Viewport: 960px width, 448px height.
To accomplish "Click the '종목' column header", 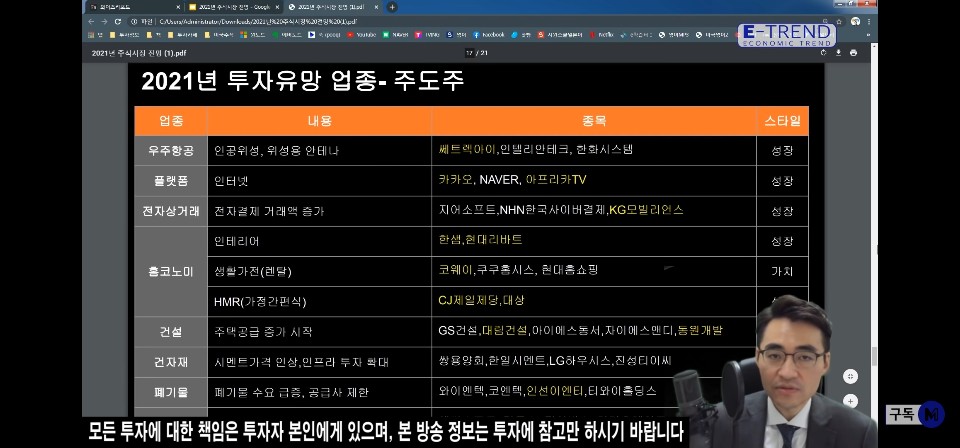I will click(594, 121).
